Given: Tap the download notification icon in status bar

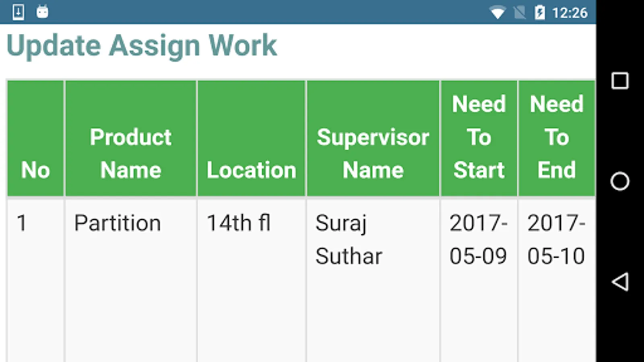Looking at the screenshot, I should click(x=19, y=12).
